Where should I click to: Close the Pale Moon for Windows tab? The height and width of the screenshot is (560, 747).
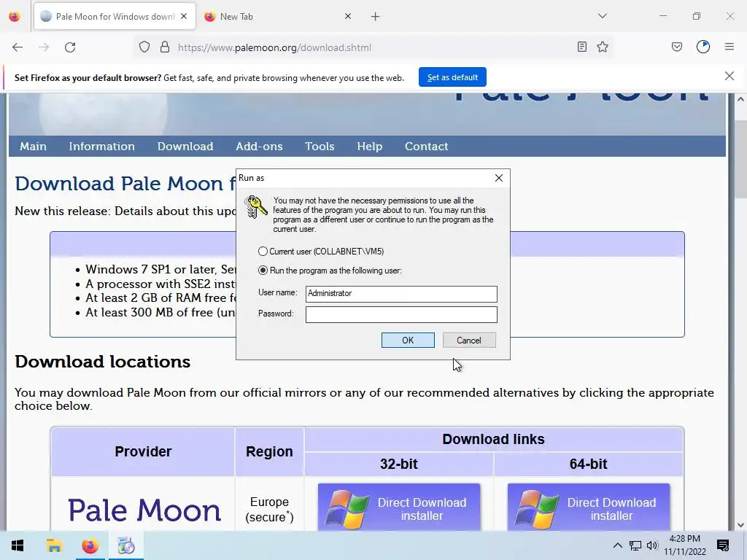click(x=184, y=16)
